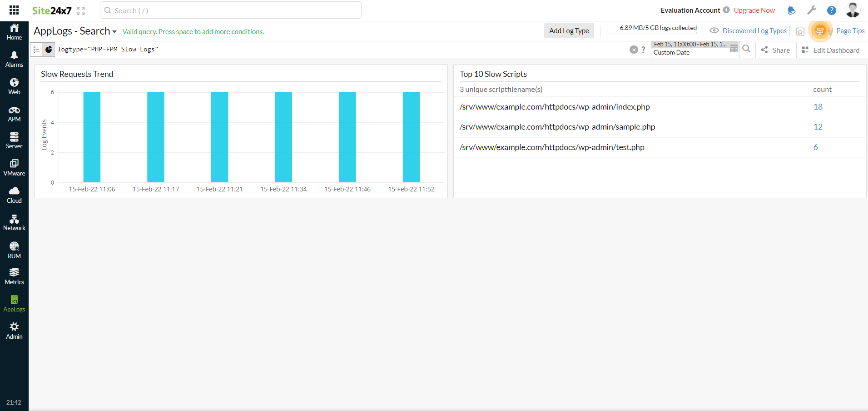868x411 pixels.
Task: Open the AppLogs - Search dropdown
Action: pyautogui.click(x=114, y=31)
